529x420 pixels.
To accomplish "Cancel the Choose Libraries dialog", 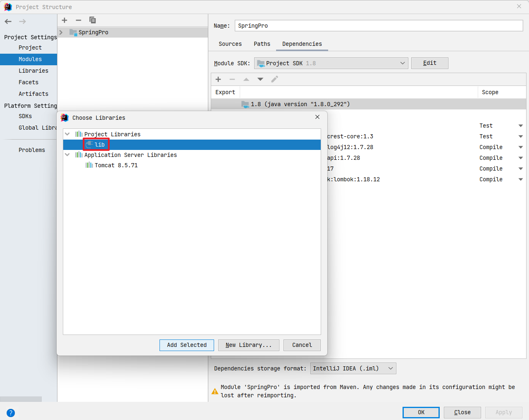I will (302, 345).
